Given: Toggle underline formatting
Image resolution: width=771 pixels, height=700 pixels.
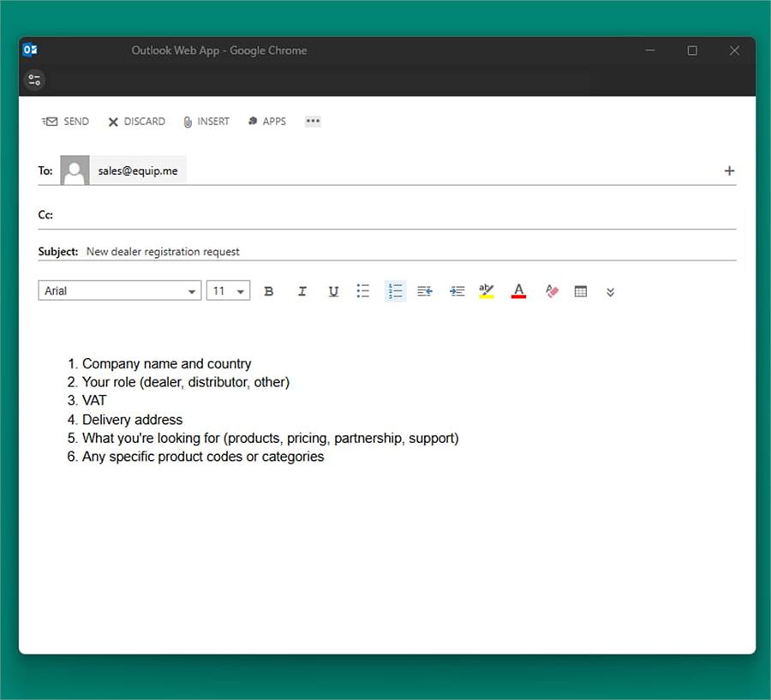Looking at the screenshot, I should click(x=333, y=291).
